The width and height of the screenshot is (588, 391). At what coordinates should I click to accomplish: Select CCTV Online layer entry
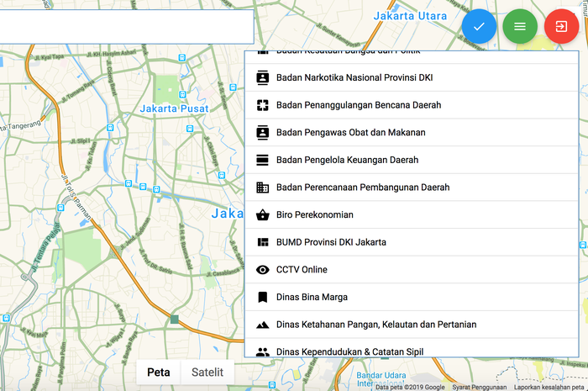coord(412,269)
